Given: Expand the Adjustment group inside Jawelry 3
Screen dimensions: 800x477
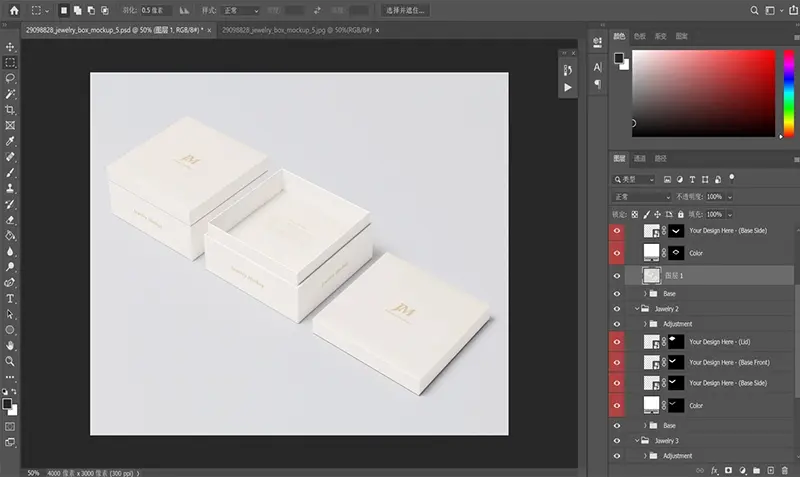Looking at the screenshot, I should (645, 456).
